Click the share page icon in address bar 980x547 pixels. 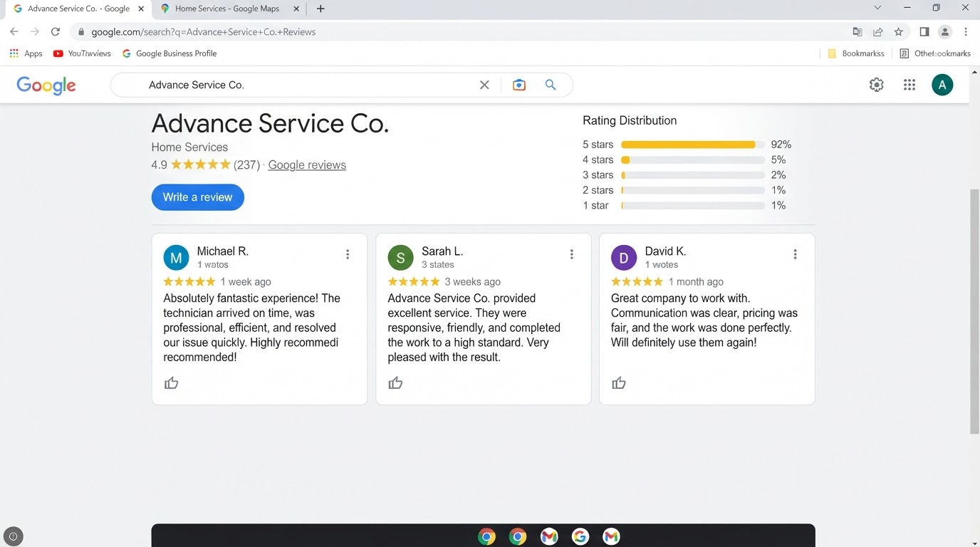(878, 32)
